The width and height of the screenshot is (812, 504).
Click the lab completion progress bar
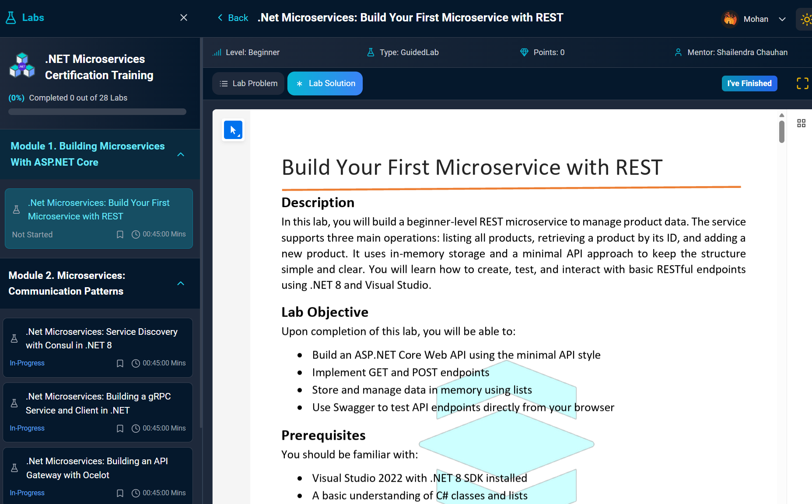97,112
